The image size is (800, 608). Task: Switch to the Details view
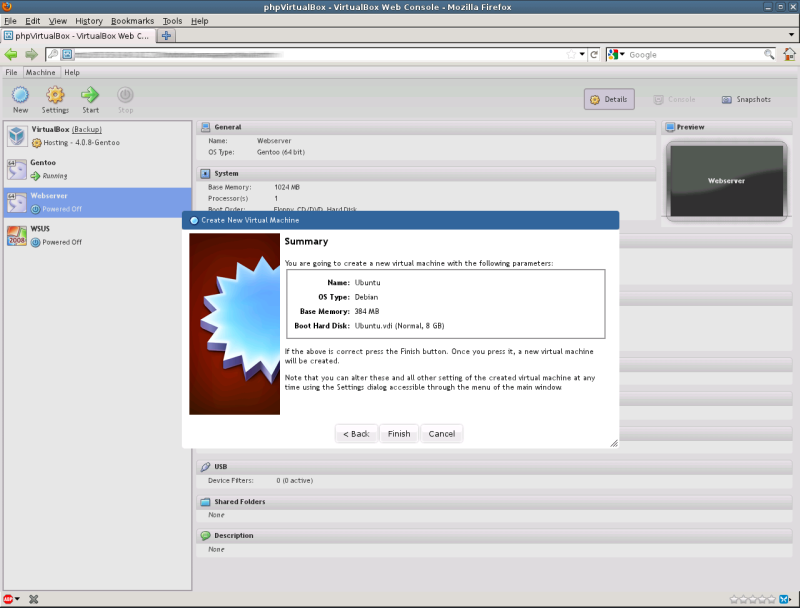[x=609, y=99]
